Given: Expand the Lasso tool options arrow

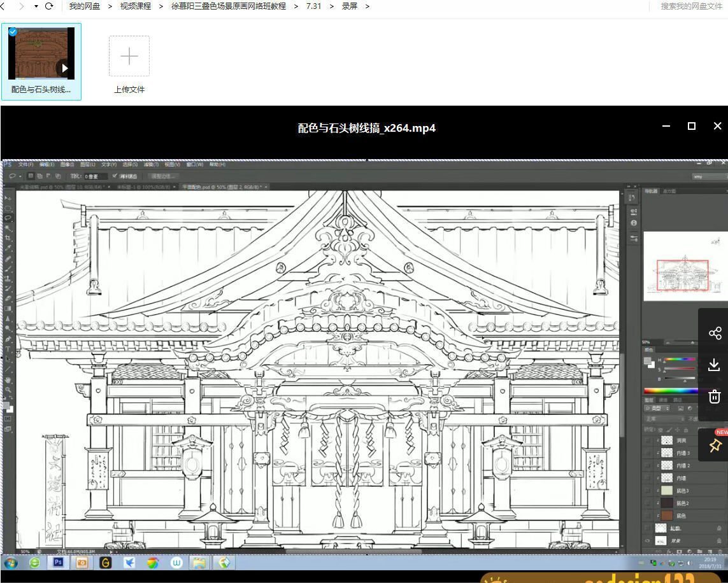Looking at the screenshot, I should 20,176.
